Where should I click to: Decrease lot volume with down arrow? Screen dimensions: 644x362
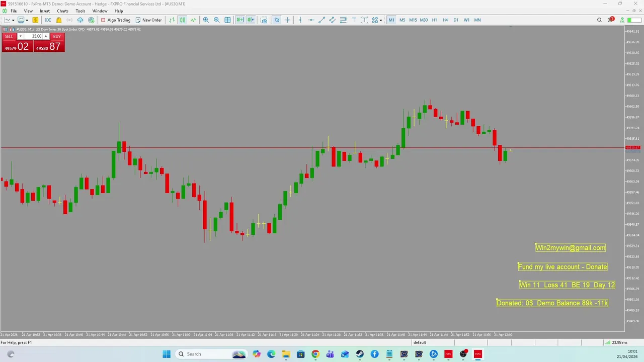[21, 36]
